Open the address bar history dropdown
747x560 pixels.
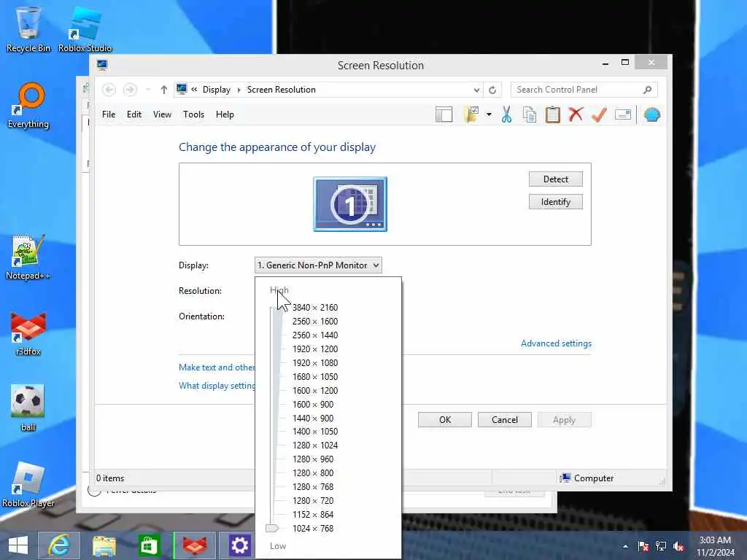(476, 90)
